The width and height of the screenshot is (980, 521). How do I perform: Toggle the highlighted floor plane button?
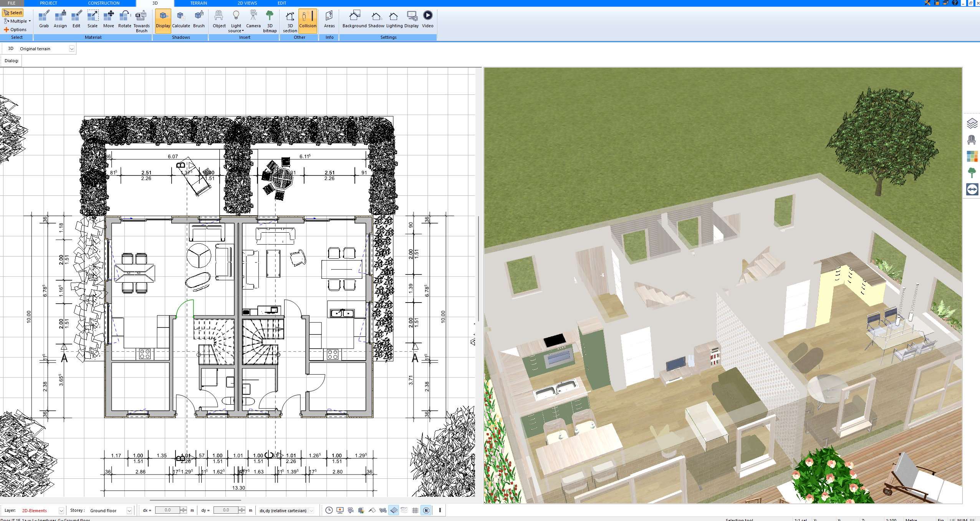[x=394, y=510]
